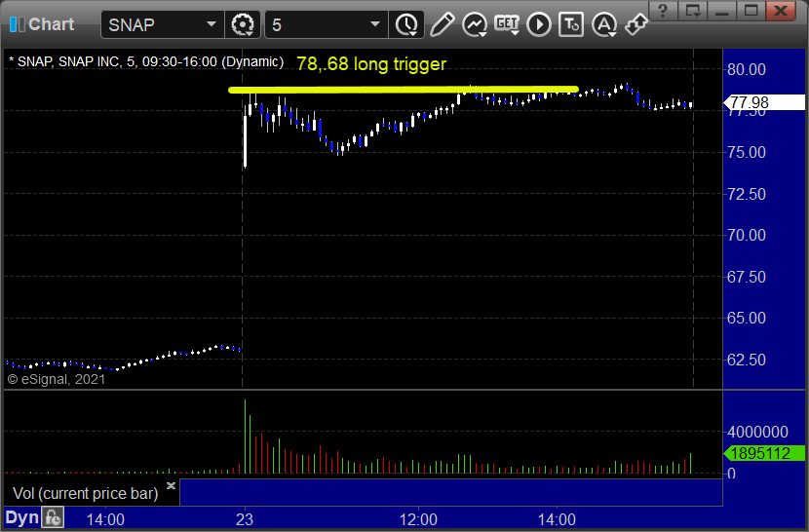Image resolution: width=809 pixels, height=532 pixels.
Task: Open the SNAP symbol dropdown
Action: [x=212, y=24]
